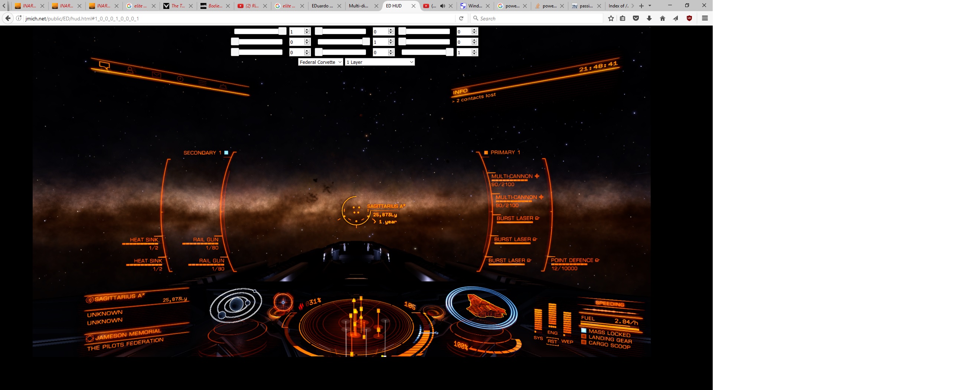Click SAGITTARIUS A* label near the reticle

click(x=386, y=206)
